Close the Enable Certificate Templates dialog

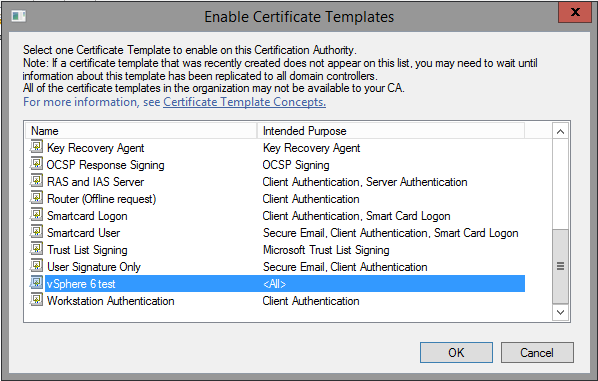coord(575,12)
